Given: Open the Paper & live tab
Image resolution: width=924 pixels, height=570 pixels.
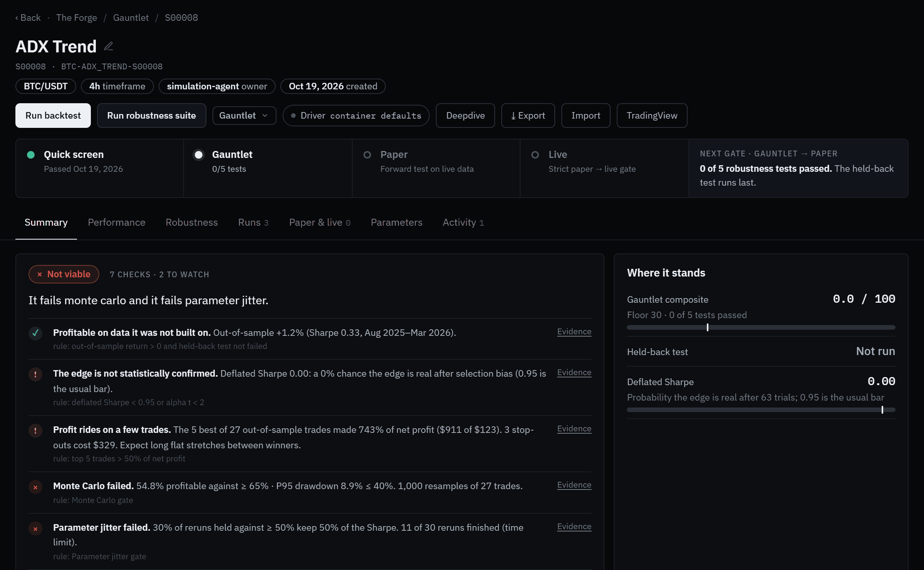Looking at the screenshot, I should (320, 223).
